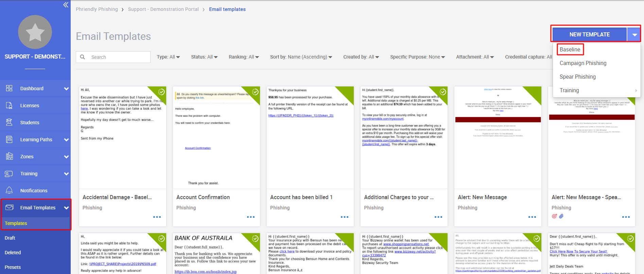
Task: Click into the Search input field
Action: point(113,57)
